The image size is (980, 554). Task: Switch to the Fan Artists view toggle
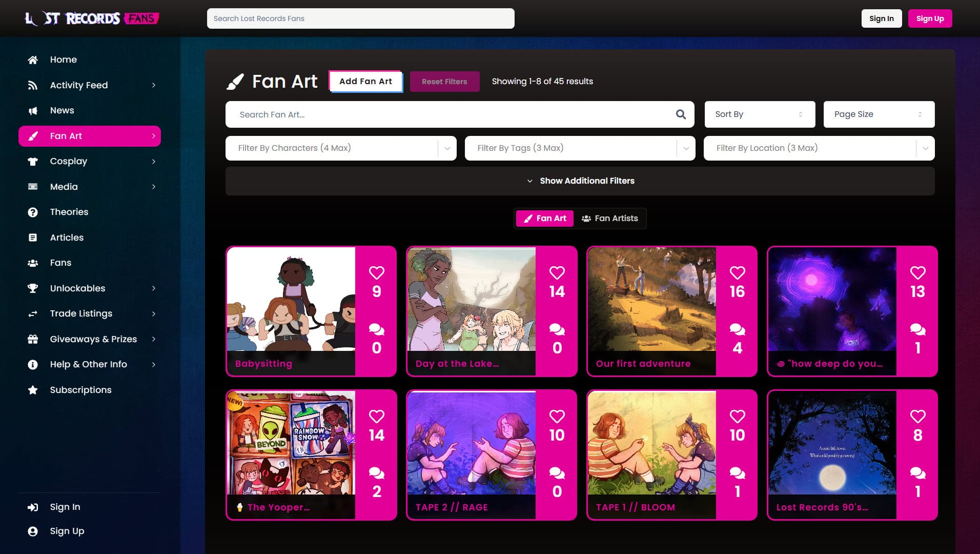coord(610,219)
